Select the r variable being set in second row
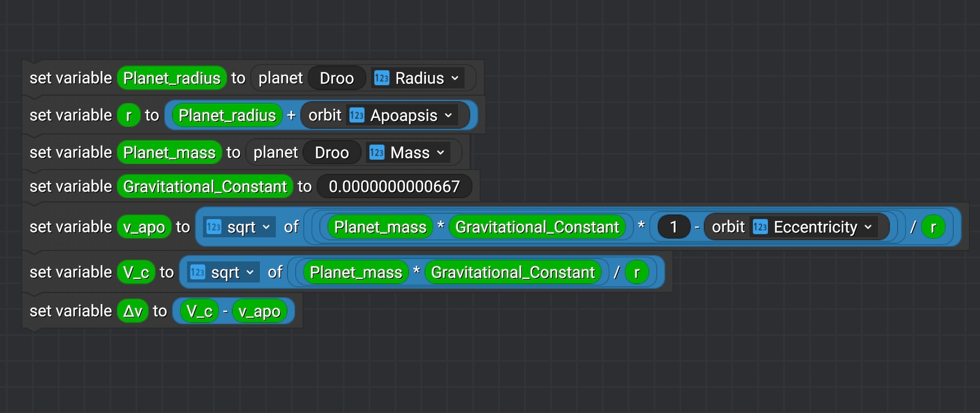Image resolution: width=980 pixels, height=413 pixels. coord(128,115)
